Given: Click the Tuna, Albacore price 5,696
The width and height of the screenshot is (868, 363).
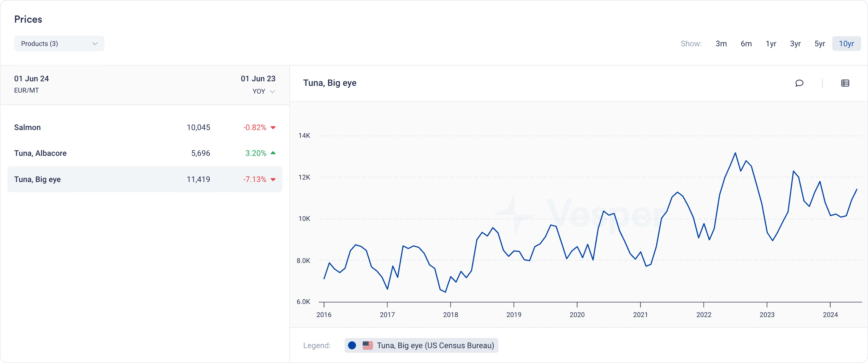Looking at the screenshot, I should (201, 153).
